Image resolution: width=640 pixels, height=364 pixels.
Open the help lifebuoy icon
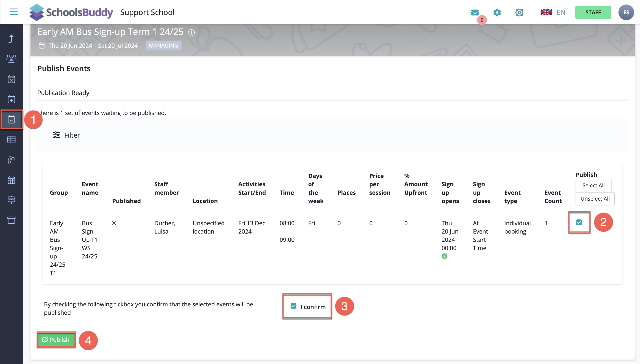coord(519,12)
